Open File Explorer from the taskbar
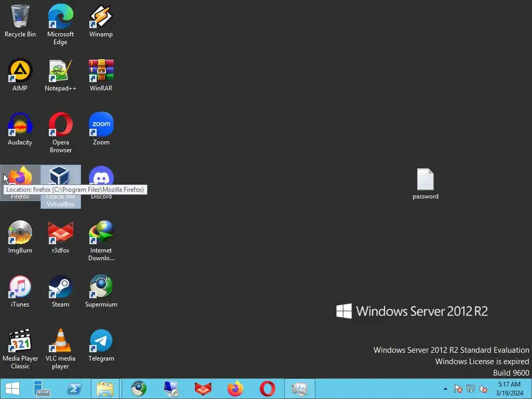The width and height of the screenshot is (532, 399). click(x=105, y=389)
